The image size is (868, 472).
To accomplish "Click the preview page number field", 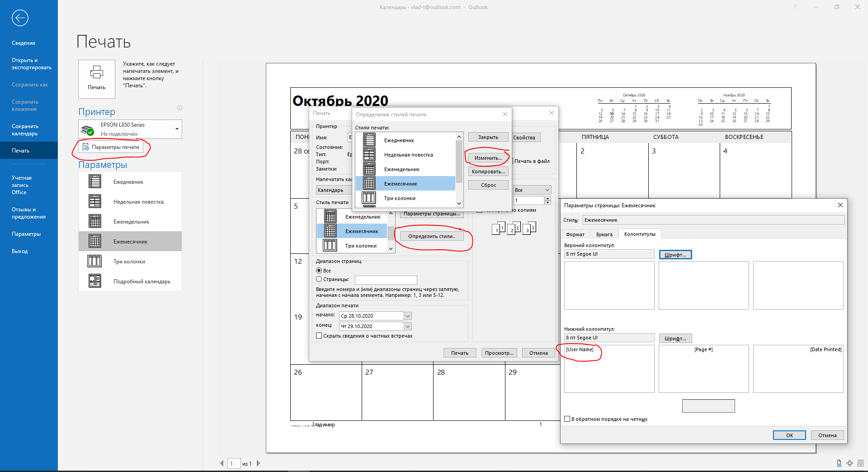I will [x=234, y=463].
